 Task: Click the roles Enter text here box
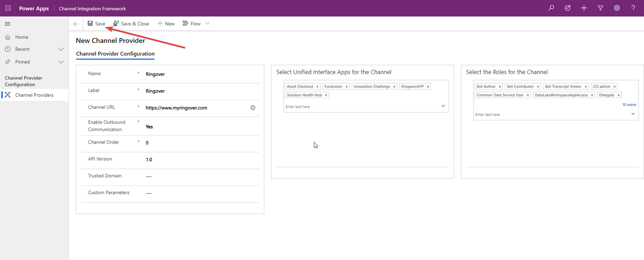pyautogui.click(x=551, y=115)
